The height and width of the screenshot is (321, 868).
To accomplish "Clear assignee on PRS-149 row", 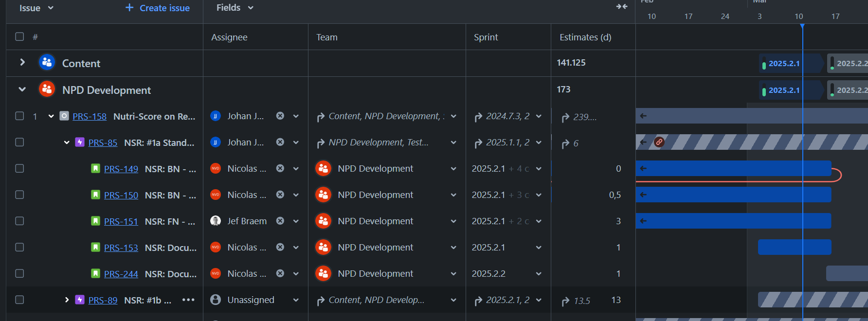I will (x=280, y=168).
